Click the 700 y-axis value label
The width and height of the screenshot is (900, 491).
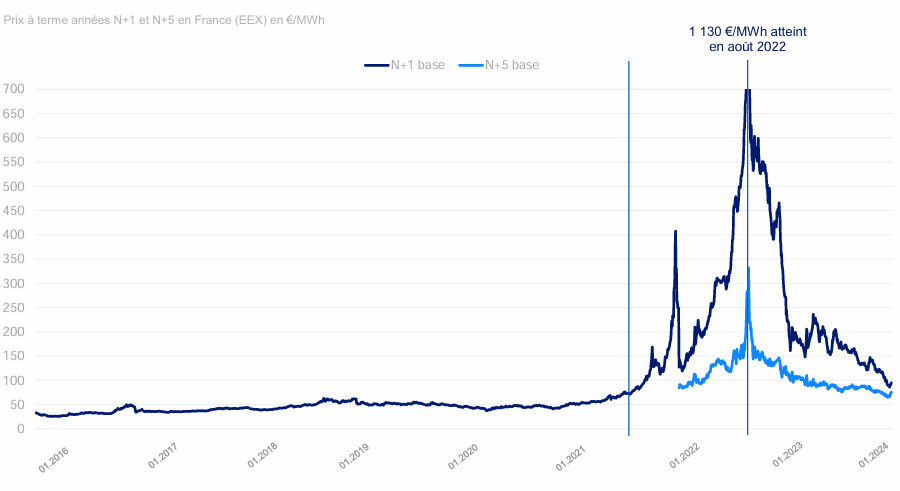pos(13,89)
